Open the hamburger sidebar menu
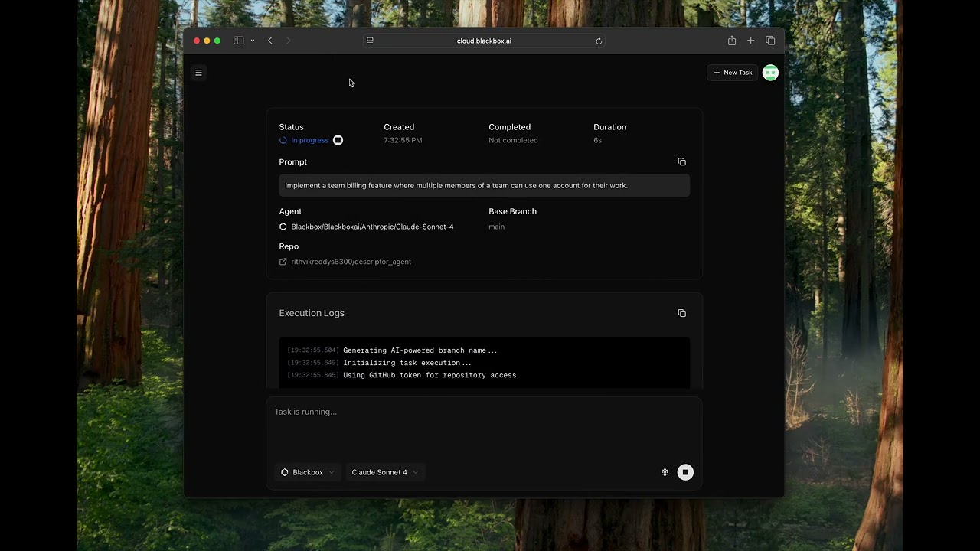The width and height of the screenshot is (980, 551). (198, 73)
